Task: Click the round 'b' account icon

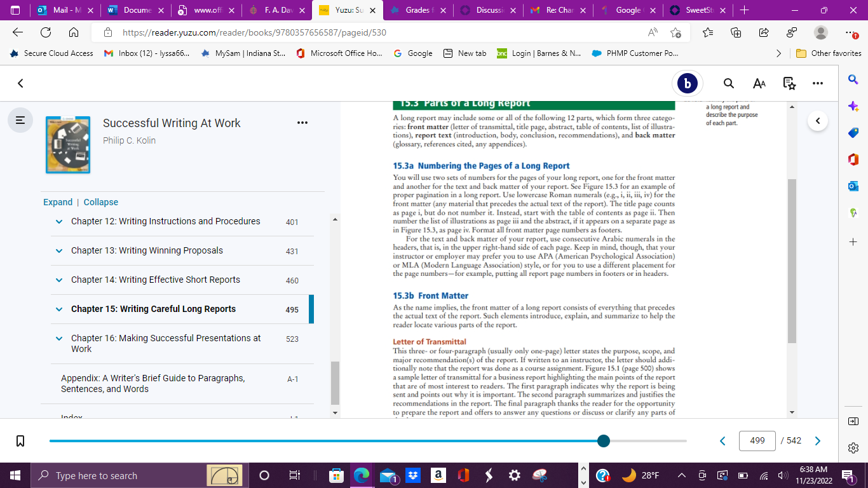Action: coord(687,83)
